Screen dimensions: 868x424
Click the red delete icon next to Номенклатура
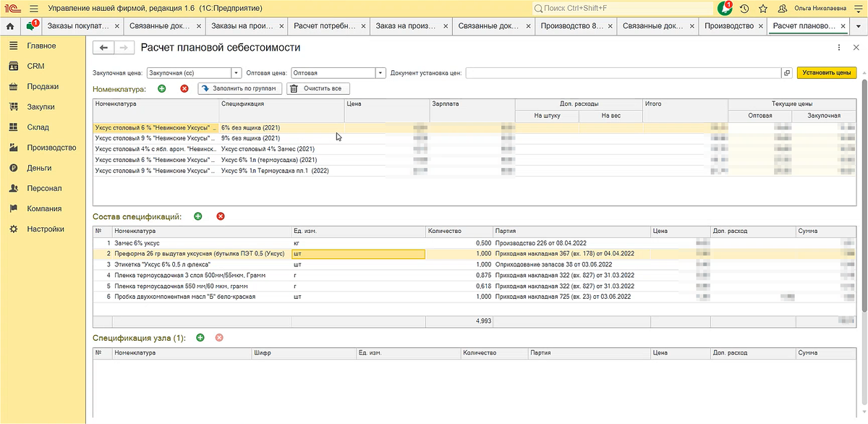pos(184,88)
